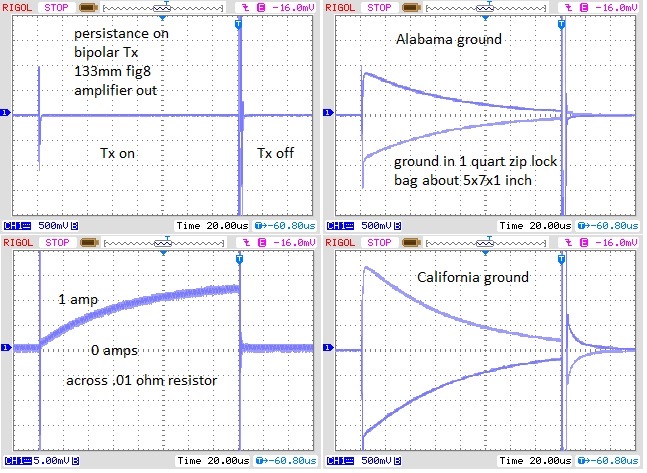Click RIGOL logo in the '1 amp' panel
647x473 pixels.
pyautogui.click(x=17, y=242)
